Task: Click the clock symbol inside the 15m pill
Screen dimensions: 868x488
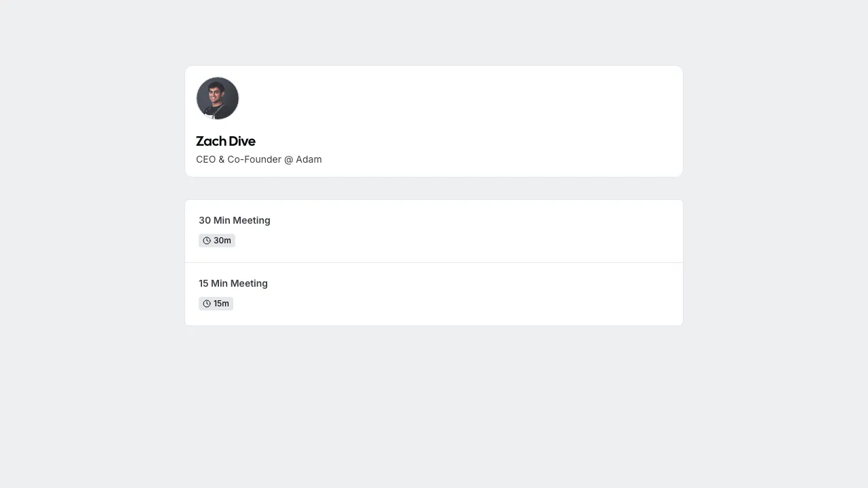Action: (207, 303)
